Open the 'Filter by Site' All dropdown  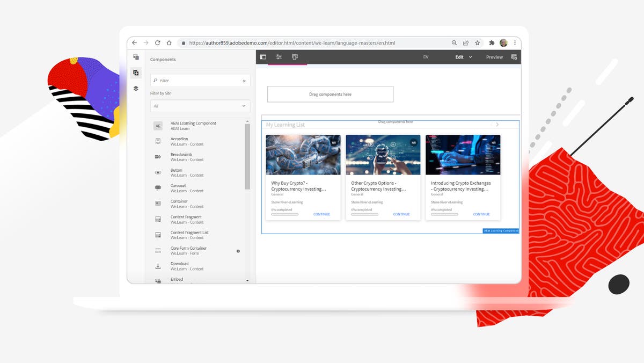(x=200, y=106)
